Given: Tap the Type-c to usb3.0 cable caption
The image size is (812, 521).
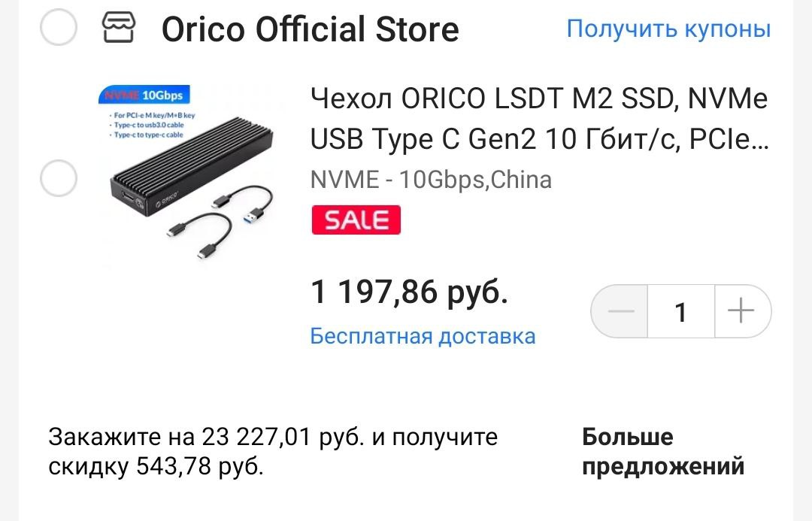Looking at the screenshot, I should 149,125.
